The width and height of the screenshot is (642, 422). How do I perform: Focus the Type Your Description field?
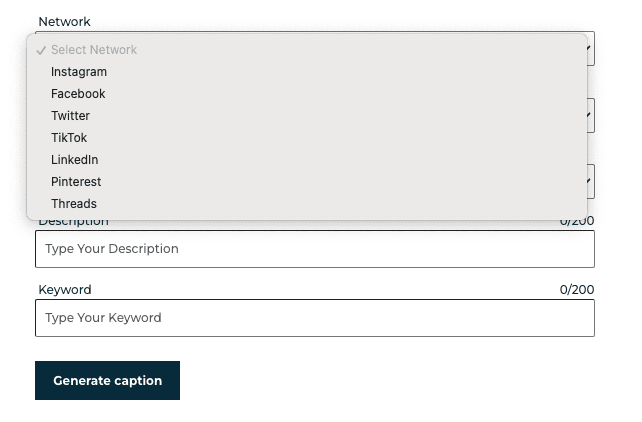[x=314, y=249]
